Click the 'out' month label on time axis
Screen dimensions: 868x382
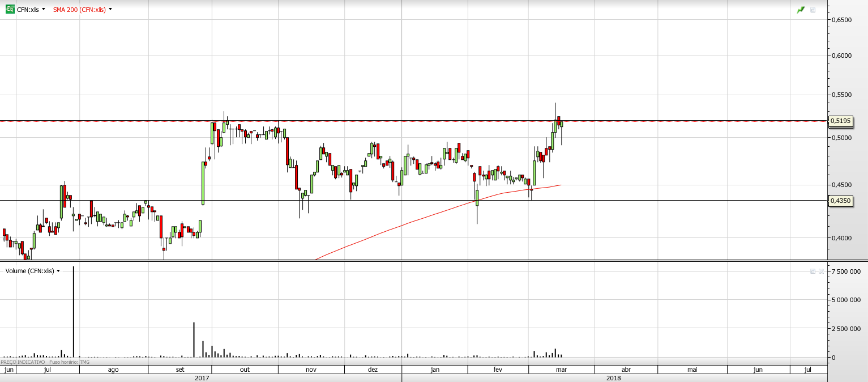coord(245,370)
